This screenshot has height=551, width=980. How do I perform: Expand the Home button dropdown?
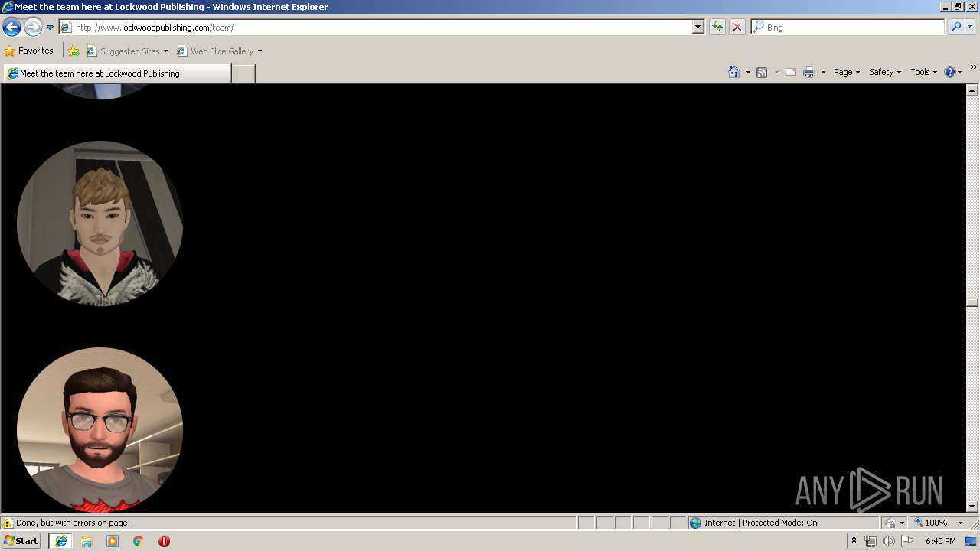748,72
